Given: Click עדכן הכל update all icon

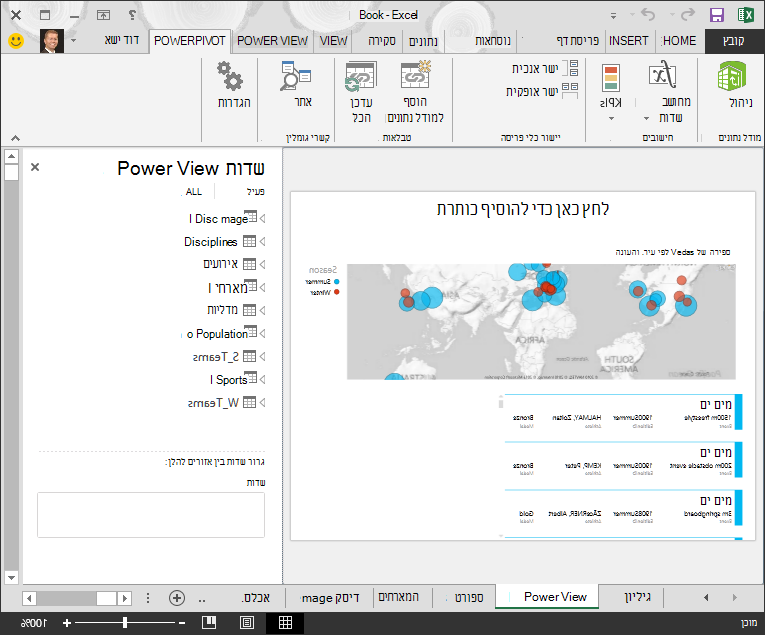Looking at the screenshot, I should [x=361, y=76].
